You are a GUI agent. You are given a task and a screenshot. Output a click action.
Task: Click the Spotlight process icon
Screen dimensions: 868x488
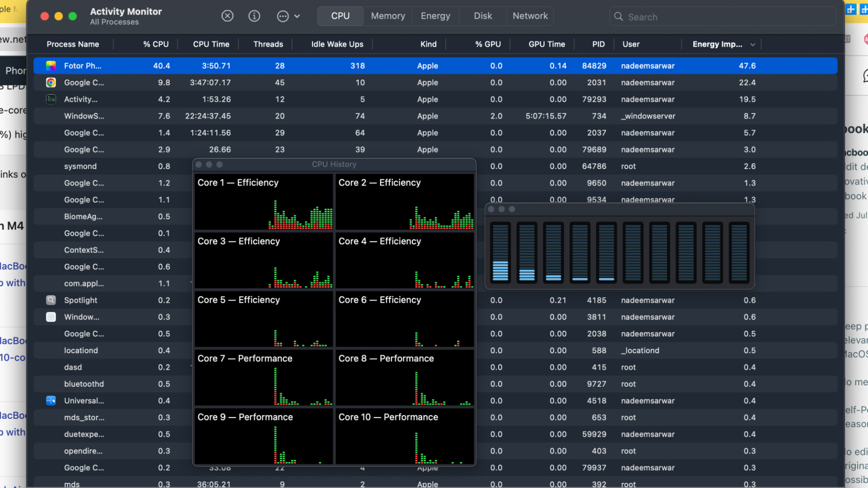(51, 300)
